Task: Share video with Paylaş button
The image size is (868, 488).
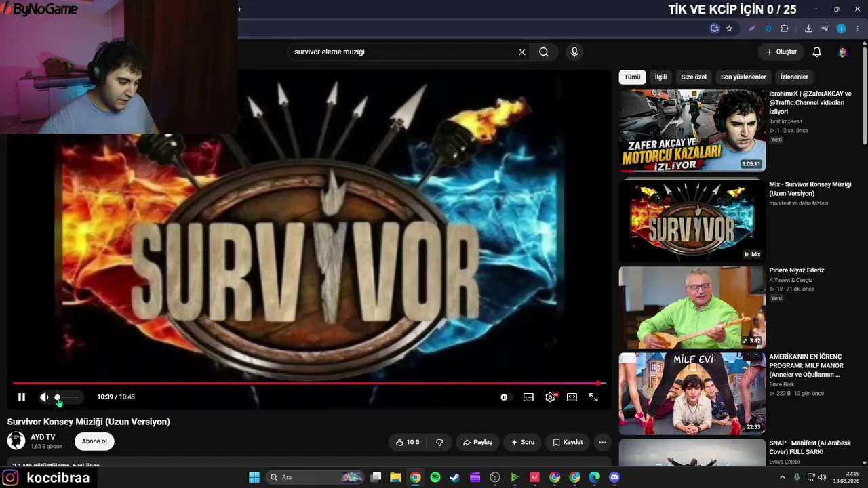Action: click(477, 442)
